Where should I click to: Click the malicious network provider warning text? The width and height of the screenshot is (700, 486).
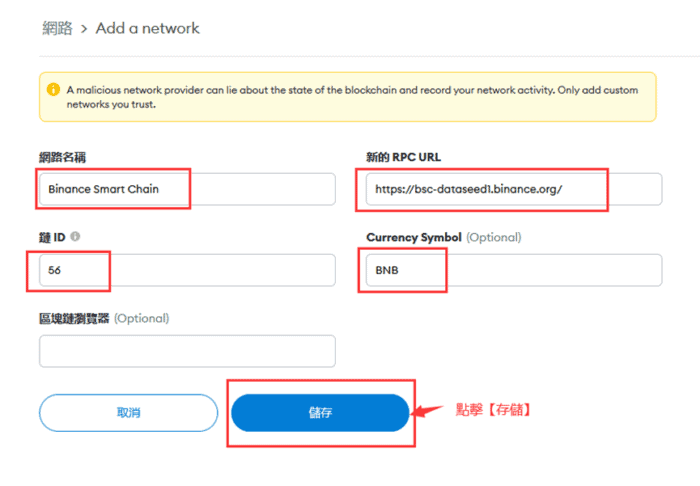tap(352, 97)
